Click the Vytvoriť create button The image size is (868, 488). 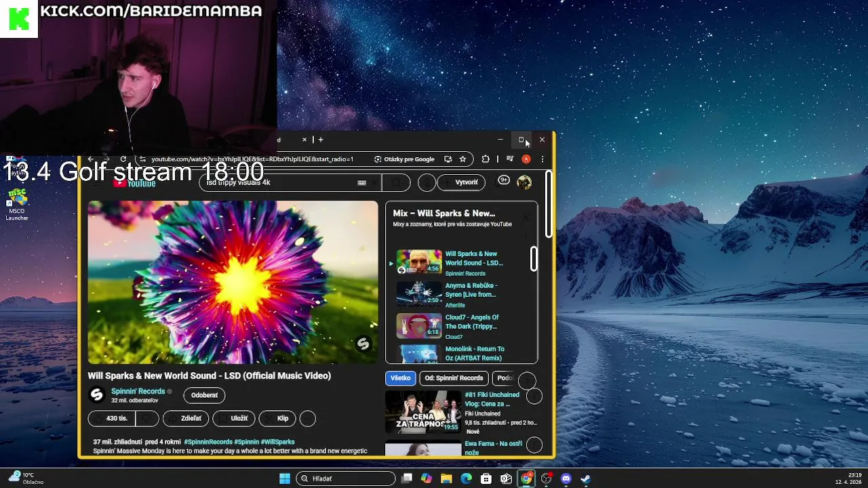(461, 182)
